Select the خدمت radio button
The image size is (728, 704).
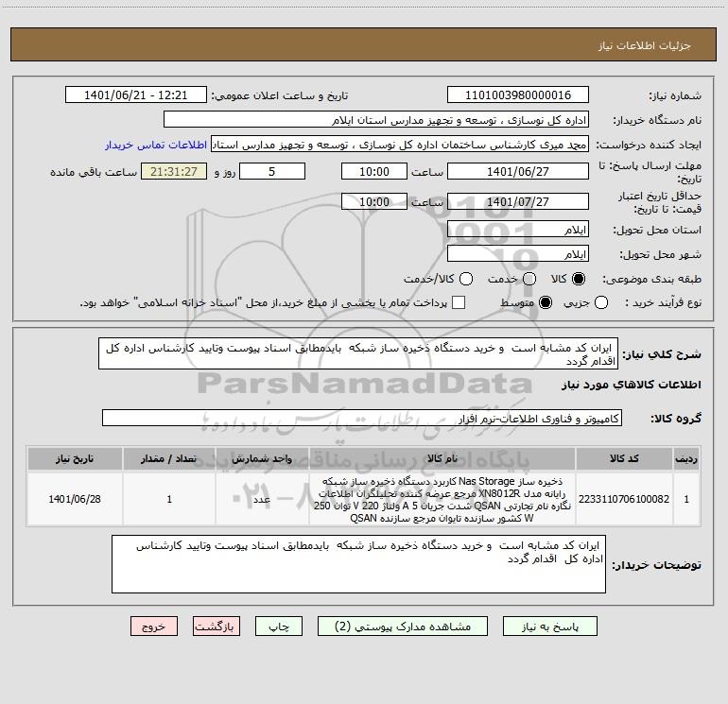529,279
